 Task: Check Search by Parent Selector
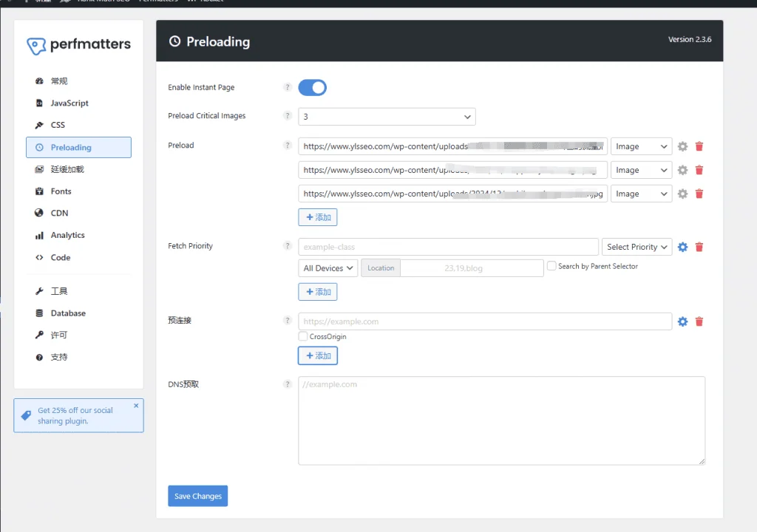551,266
